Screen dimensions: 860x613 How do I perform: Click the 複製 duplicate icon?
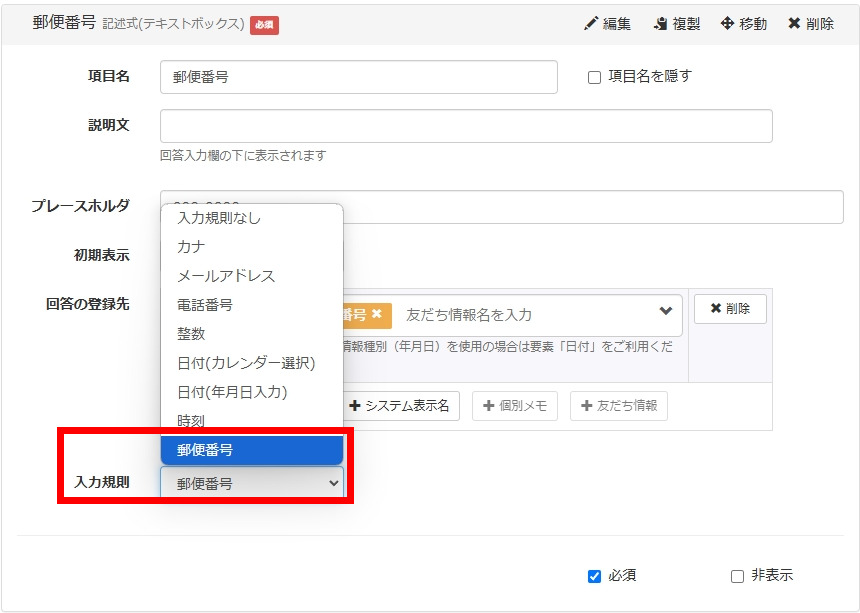(x=660, y=23)
